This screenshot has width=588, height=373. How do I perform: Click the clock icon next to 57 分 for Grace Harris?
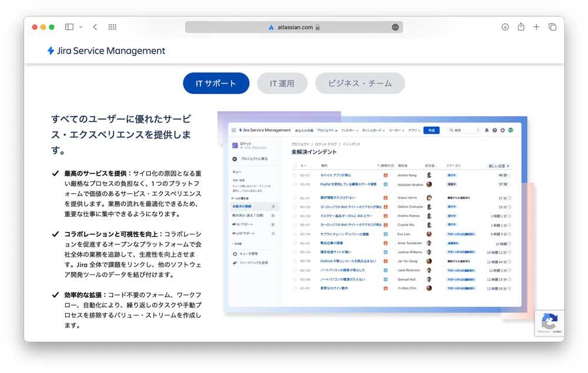click(x=509, y=198)
